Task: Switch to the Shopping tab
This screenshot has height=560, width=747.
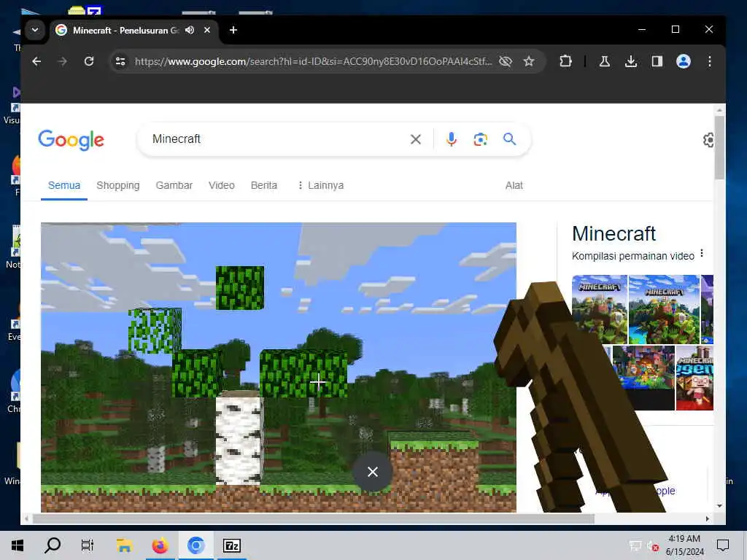Action: [118, 185]
